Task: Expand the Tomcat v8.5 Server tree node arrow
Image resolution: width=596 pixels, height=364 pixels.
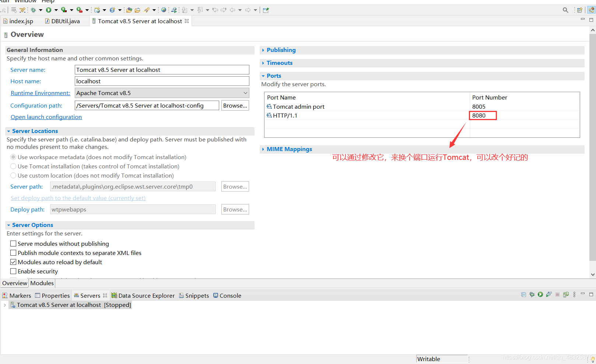Action: tap(4, 305)
